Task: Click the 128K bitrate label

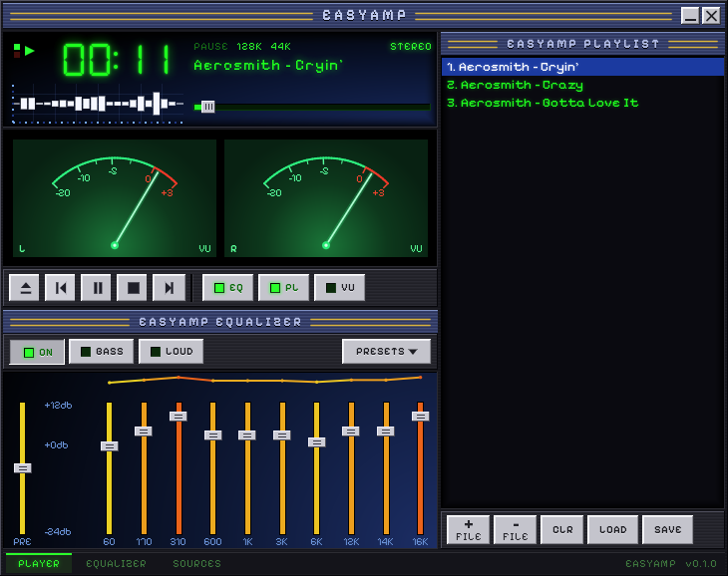Action: 249,47
